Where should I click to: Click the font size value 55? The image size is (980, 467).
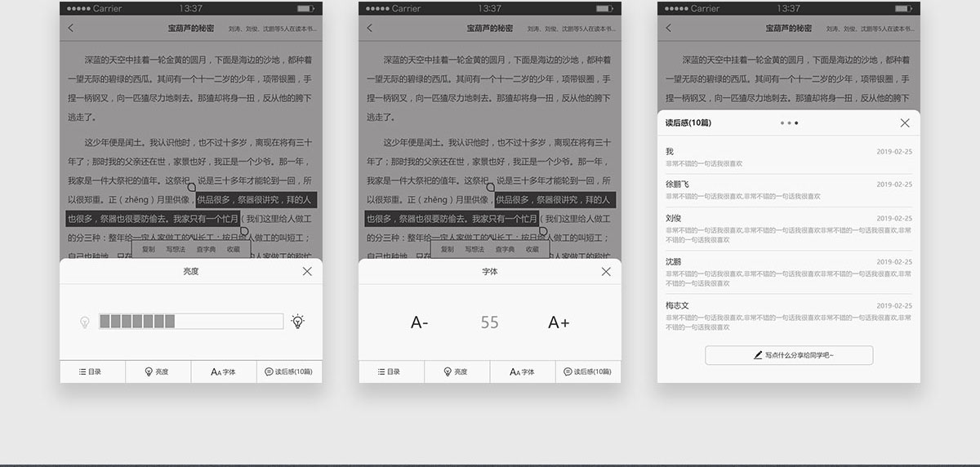[489, 322]
